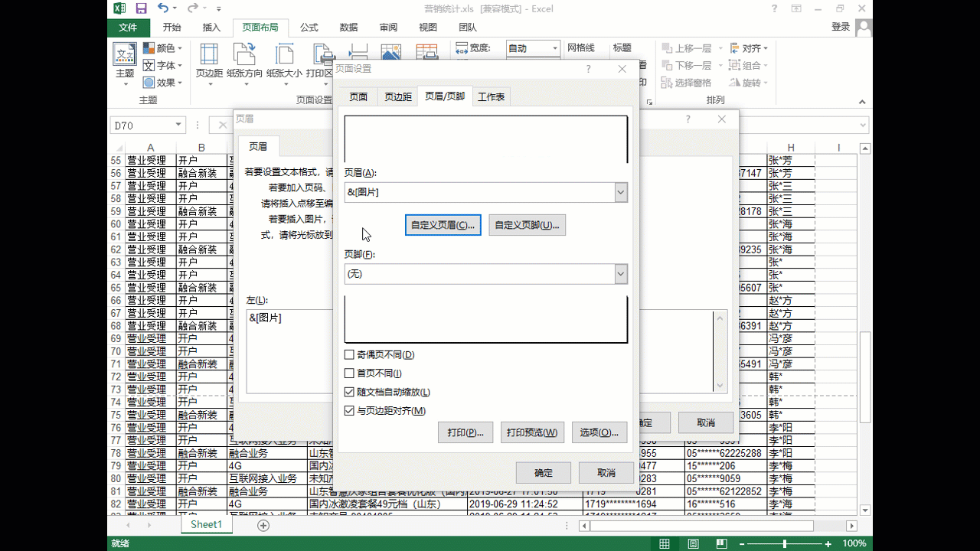
Task: Click 打印预览 print preview button
Action: point(533,432)
